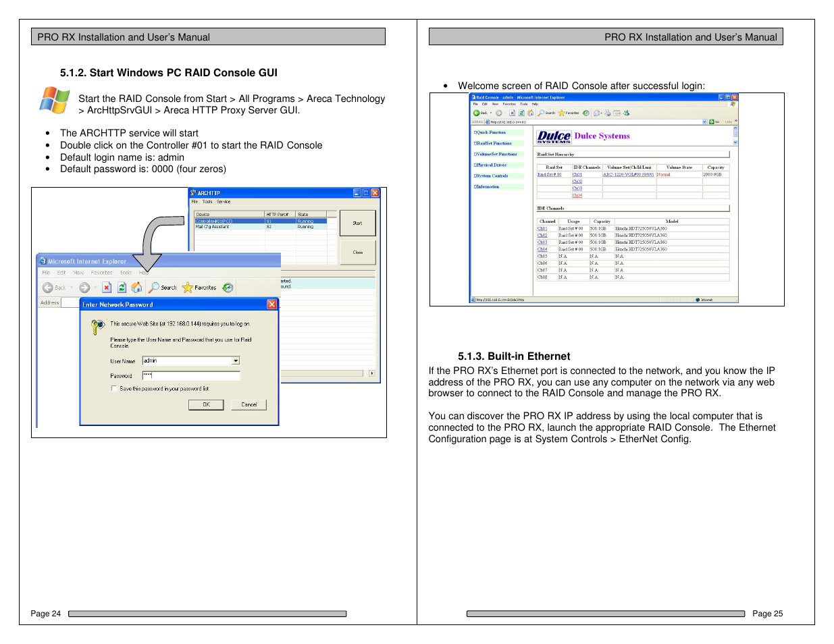This screenshot has width=834, height=644.
Task: Click OK in the Enter Network Password dialog
Action: coord(206,404)
